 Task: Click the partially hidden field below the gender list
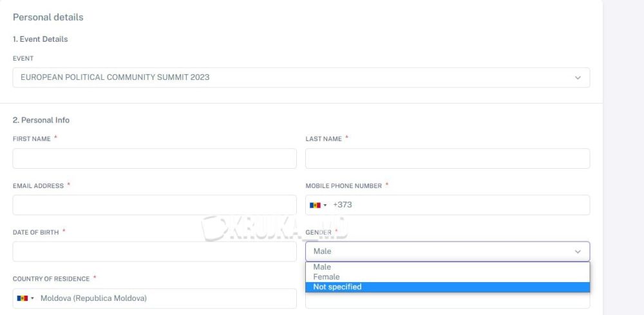(x=448, y=301)
